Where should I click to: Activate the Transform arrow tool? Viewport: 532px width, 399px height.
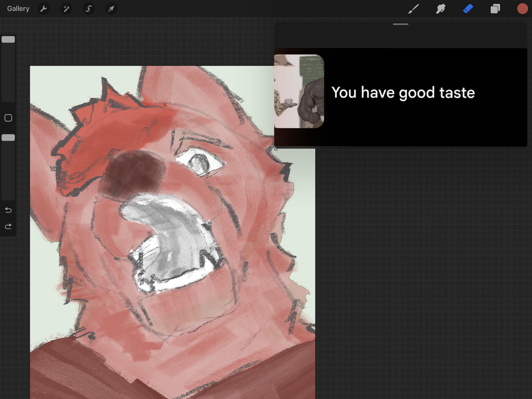[x=111, y=9]
